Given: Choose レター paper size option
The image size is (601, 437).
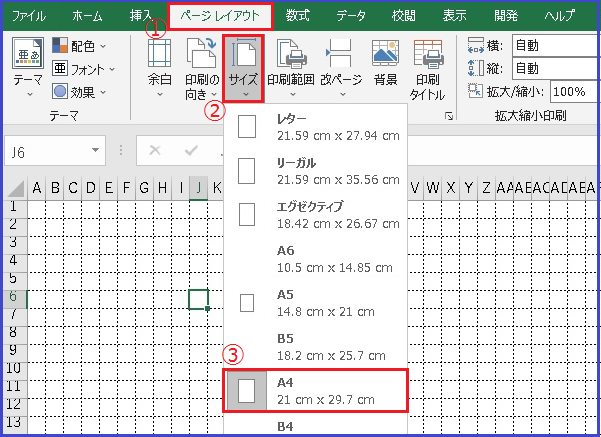Looking at the screenshot, I should [x=315, y=127].
